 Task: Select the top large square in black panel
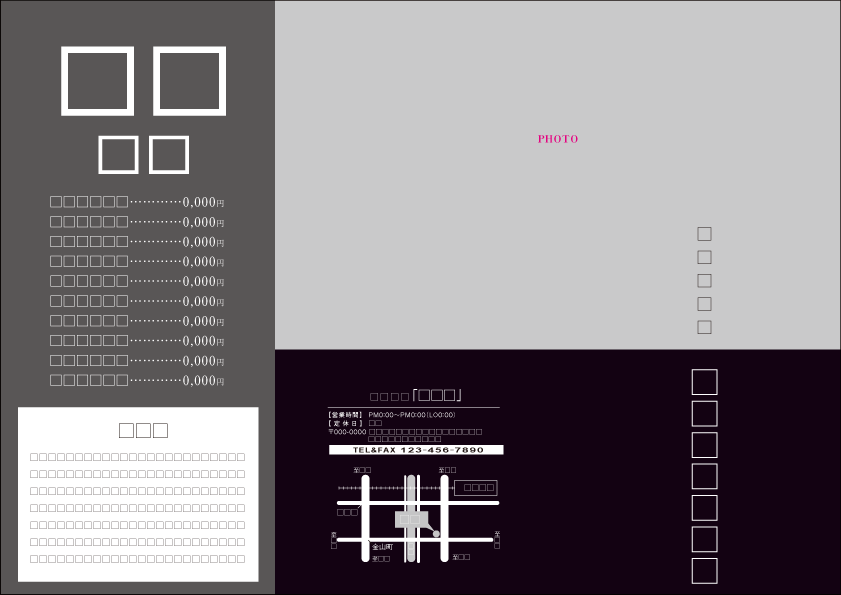click(705, 382)
